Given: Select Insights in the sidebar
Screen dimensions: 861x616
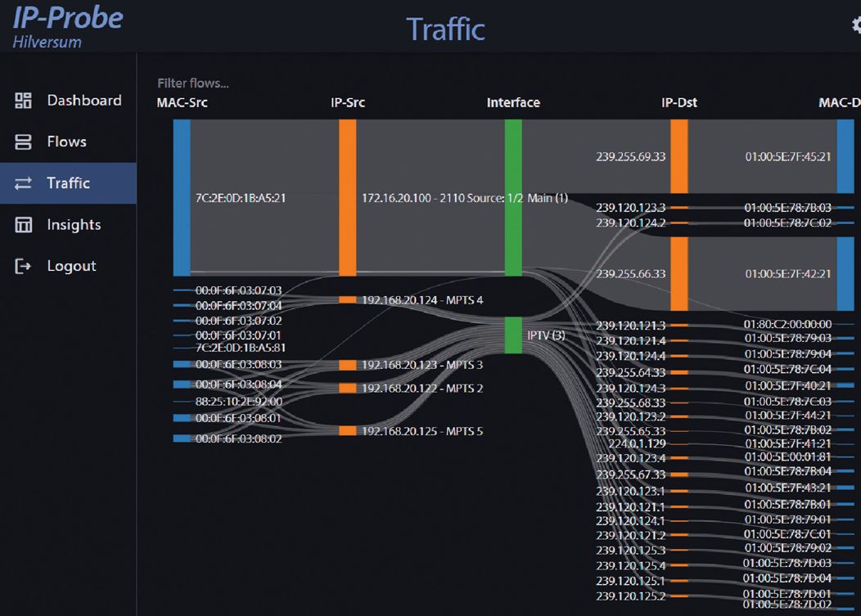Looking at the screenshot, I should point(74,225).
